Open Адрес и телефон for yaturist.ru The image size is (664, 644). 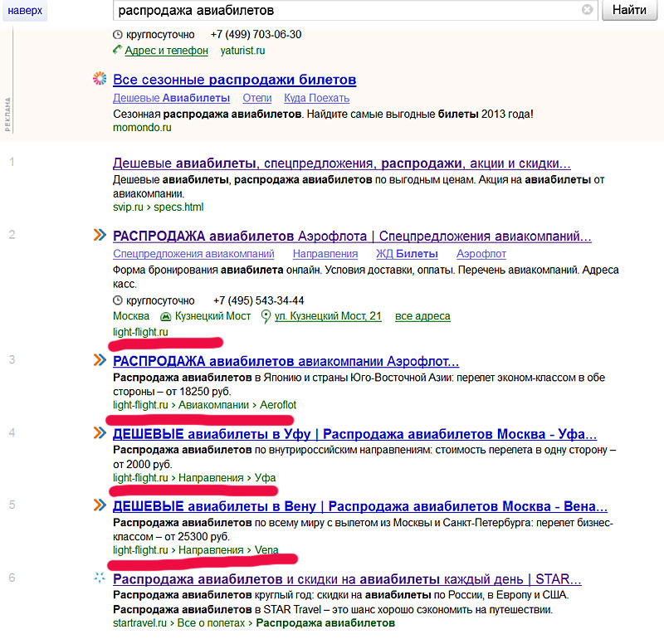(x=166, y=51)
